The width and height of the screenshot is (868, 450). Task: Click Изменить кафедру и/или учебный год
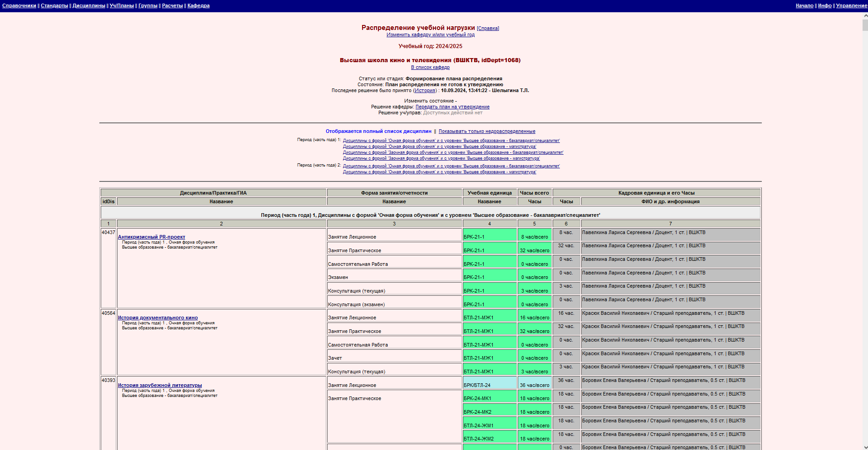click(x=430, y=34)
